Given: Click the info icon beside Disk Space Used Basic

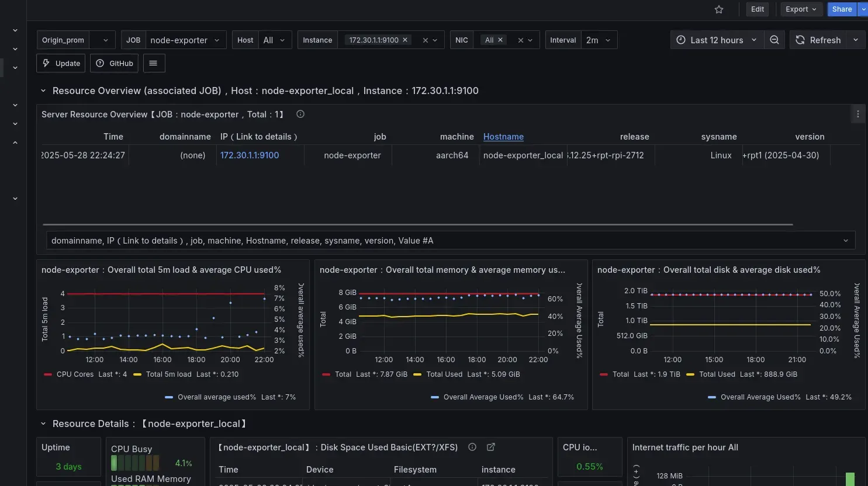Looking at the screenshot, I should click(x=472, y=447).
